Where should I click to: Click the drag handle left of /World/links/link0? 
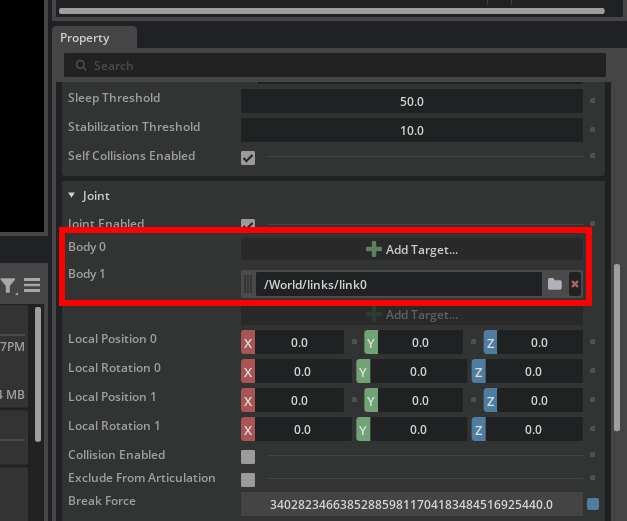coord(249,285)
